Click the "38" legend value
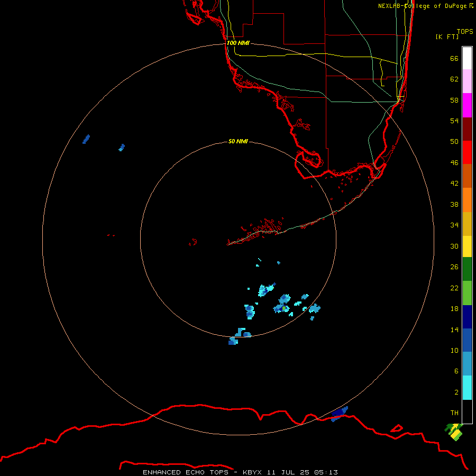 click(454, 205)
